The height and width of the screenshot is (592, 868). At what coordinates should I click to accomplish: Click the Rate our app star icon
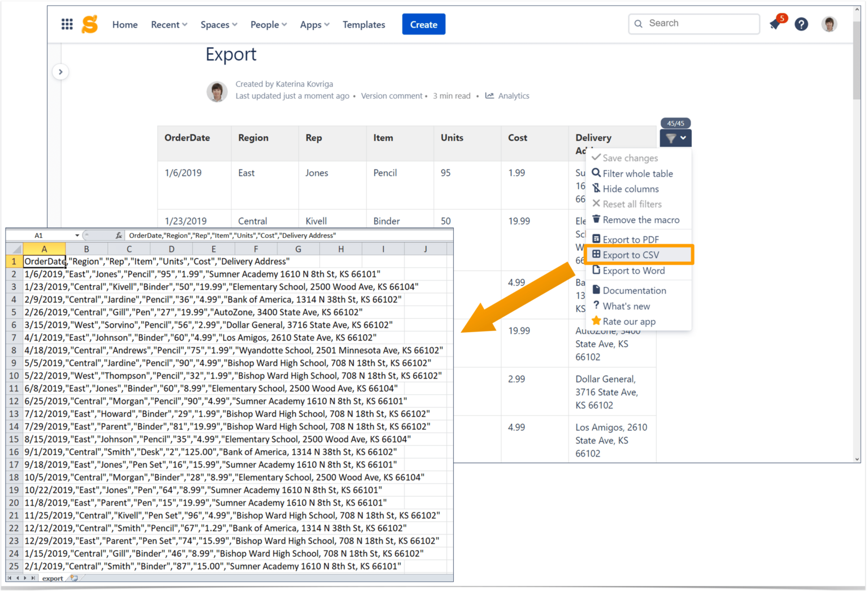(x=597, y=321)
